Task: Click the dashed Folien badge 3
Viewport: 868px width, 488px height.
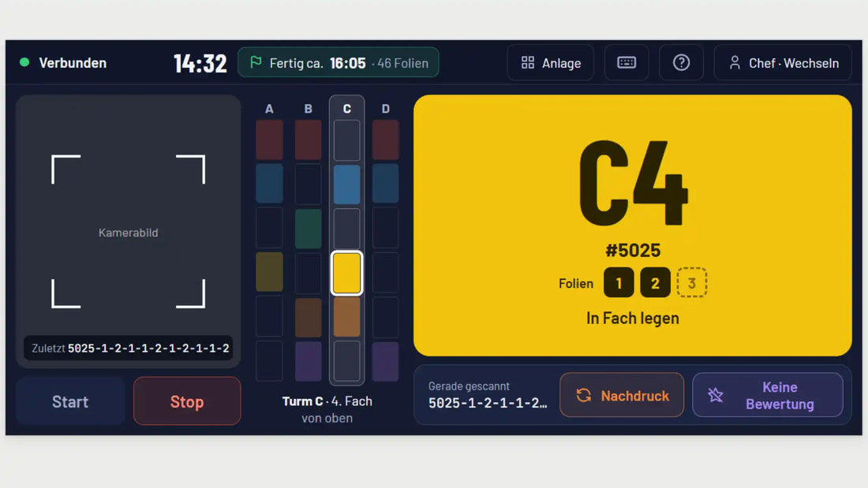Action: (691, 283)
